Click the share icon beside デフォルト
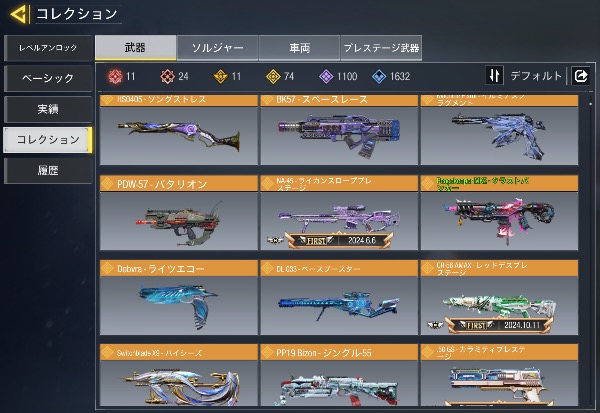600x413 pixels. point(581,75)
